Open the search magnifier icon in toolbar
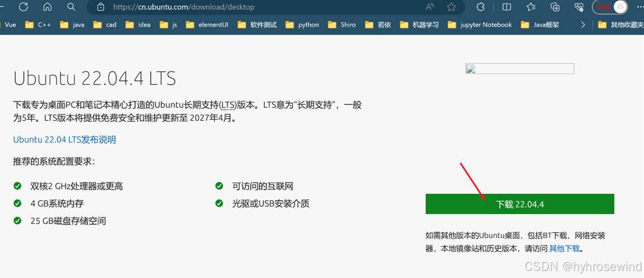Image resolution: width=644 pixels, height=278 pixels. [71, 6]
